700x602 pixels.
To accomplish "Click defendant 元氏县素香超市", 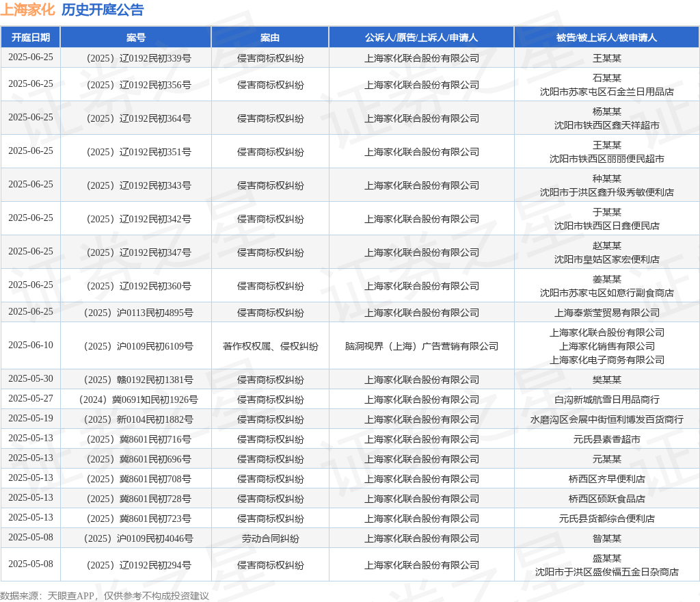I will tap(607, 439).
